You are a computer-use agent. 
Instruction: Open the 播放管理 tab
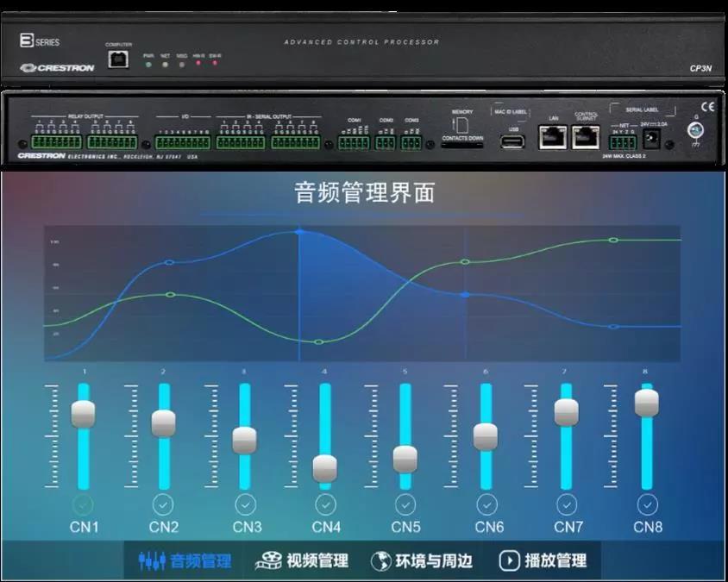point(543,560)
